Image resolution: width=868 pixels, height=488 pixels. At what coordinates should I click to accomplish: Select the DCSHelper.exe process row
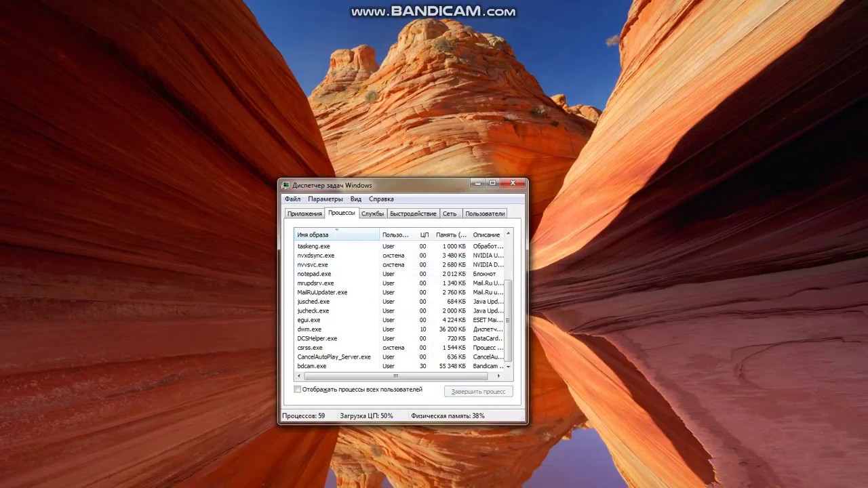(399, 338)
